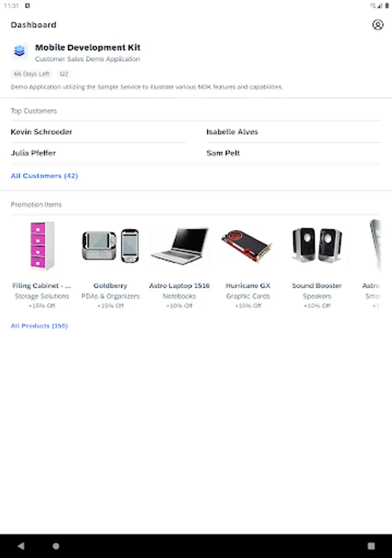The height and width of the screenshot is (558, 392).
Task: Tap the Android back navigation button
Action: click(21, 546)
